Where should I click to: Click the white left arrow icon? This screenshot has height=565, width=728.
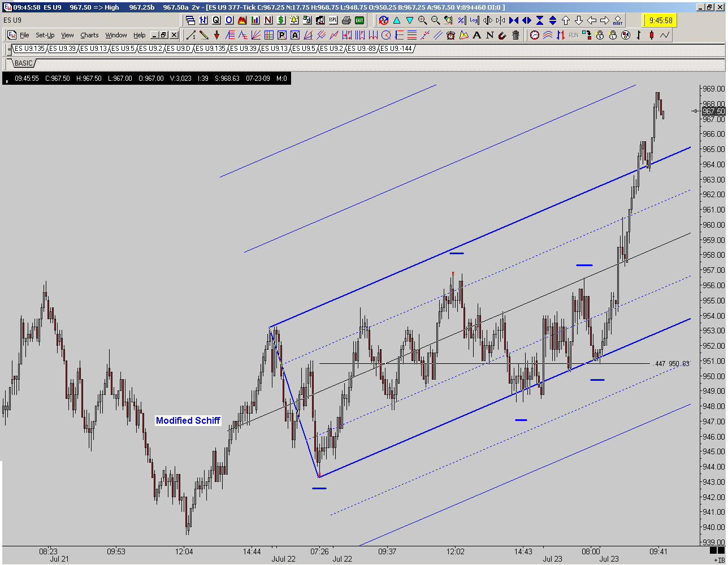pyautogui.click(x=592, y=20)
